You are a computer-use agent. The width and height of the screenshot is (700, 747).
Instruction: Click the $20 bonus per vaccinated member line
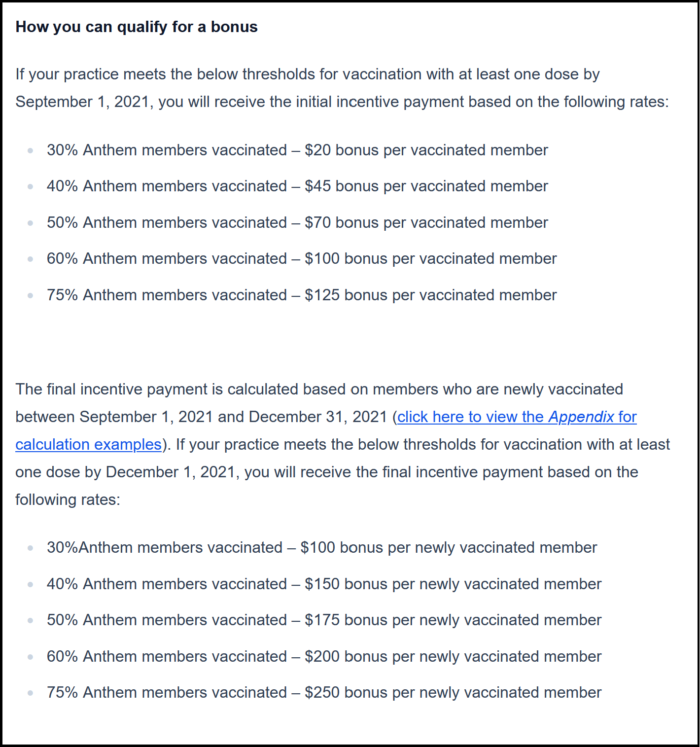point(297,150)
